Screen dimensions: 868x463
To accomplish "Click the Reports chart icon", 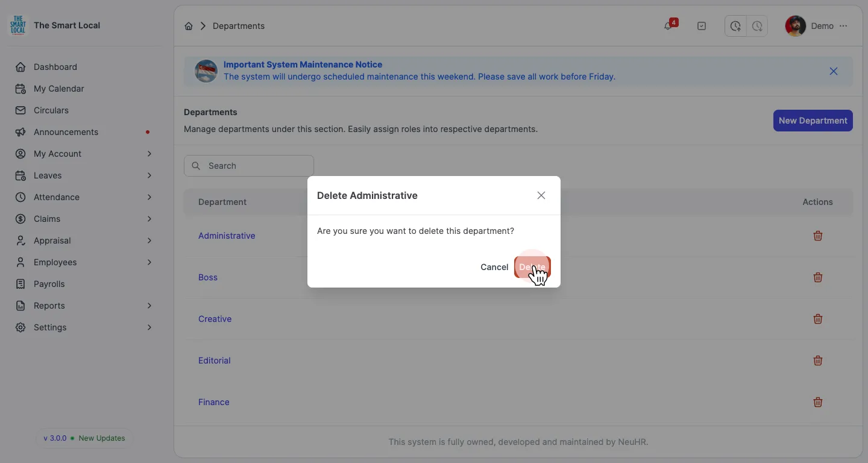I will (20, 306).
